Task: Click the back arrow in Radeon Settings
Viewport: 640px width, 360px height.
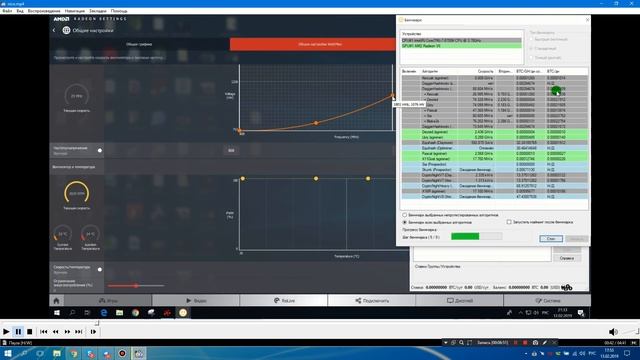Action: click(54, 30)
